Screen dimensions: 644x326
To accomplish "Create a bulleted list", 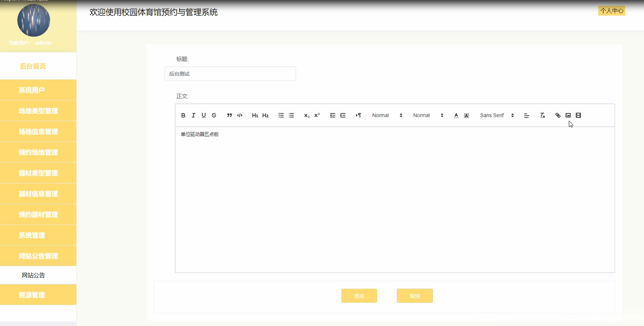I will click(292, 115).
